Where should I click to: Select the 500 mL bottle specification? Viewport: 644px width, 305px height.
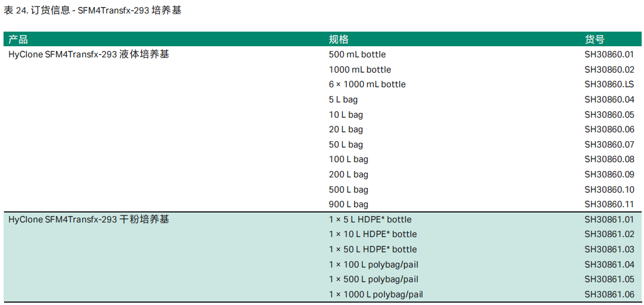(357, 54)
